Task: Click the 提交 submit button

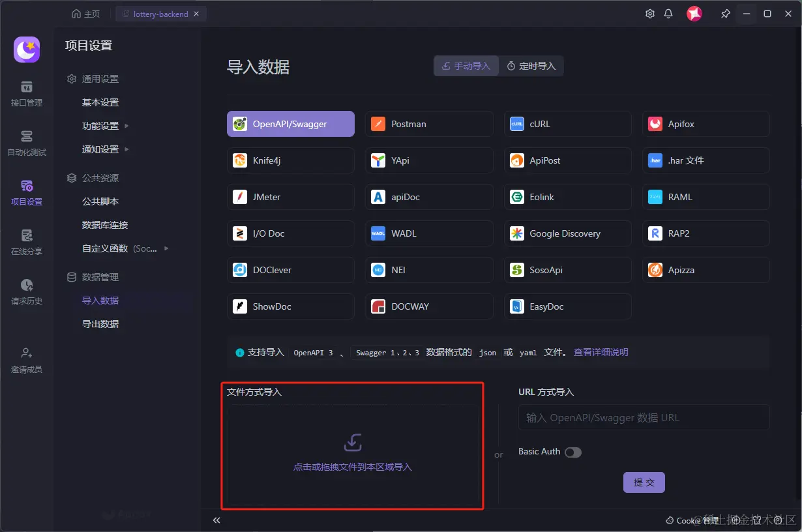Action: coord(644,482)
